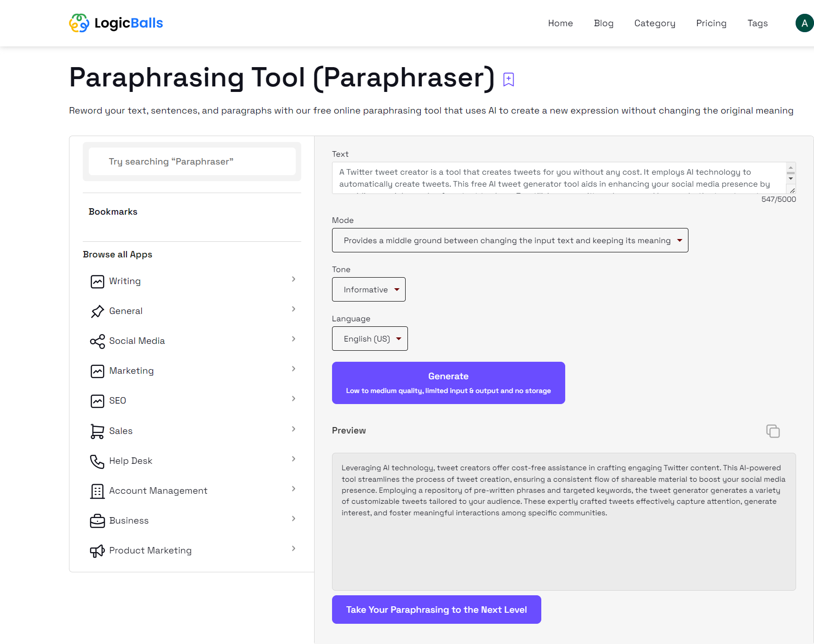814x644 pixels.
Task: Click the Product Marketing megaphone icon
Action: point(97,551)
